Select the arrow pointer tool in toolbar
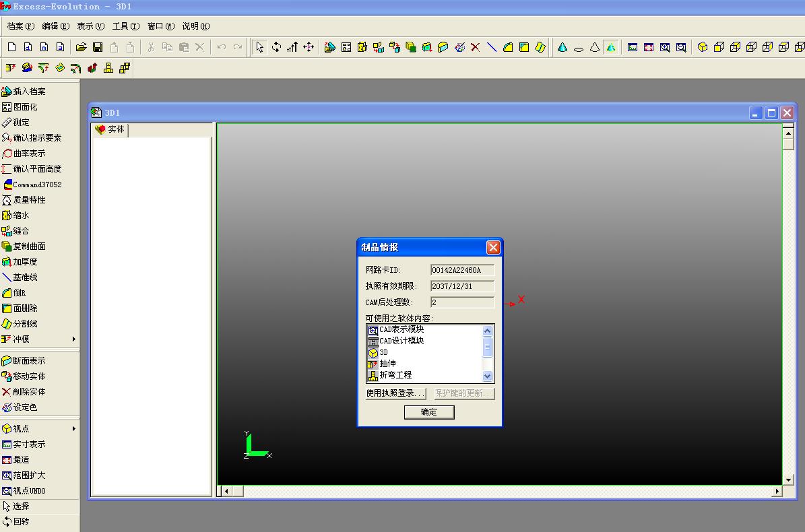Viewport: 805px width, 532px height. (260, 47)
